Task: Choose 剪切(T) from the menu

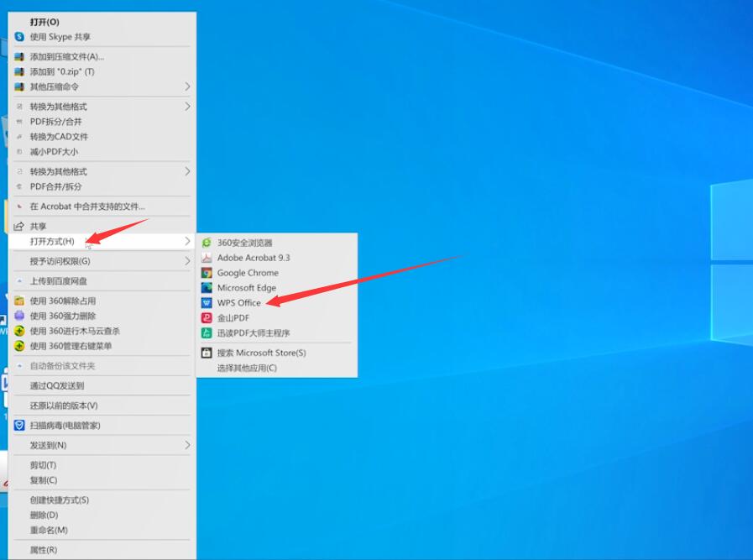Action: 43,465
